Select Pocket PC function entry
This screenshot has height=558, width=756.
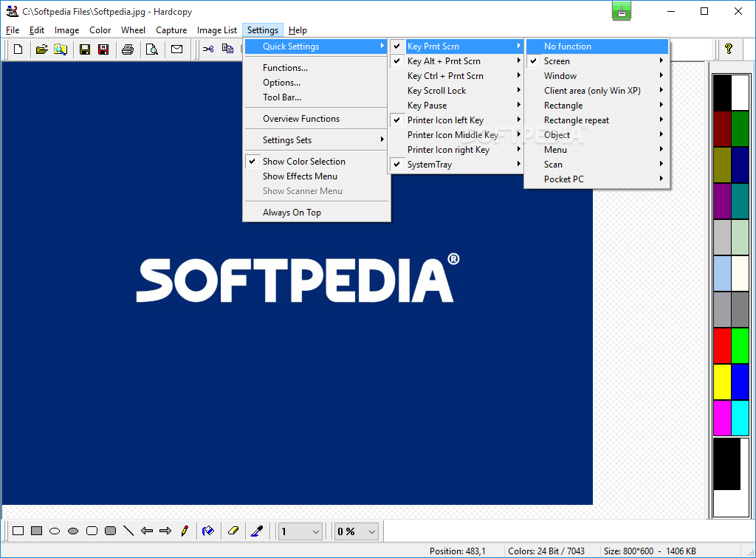597,179
